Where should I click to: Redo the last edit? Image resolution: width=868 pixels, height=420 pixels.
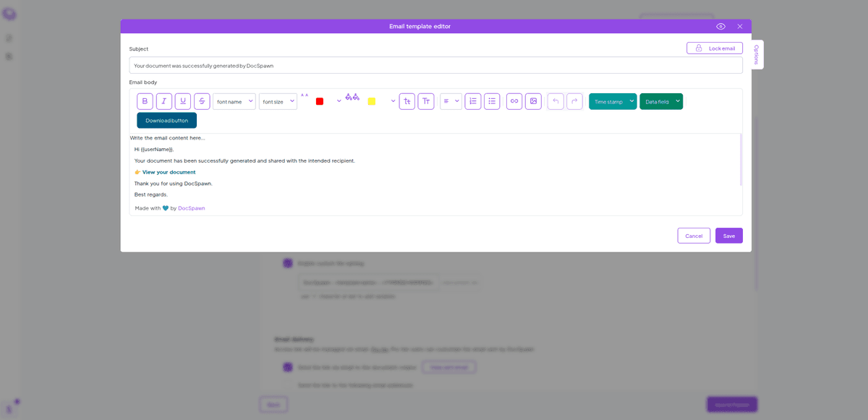(574, 100)
